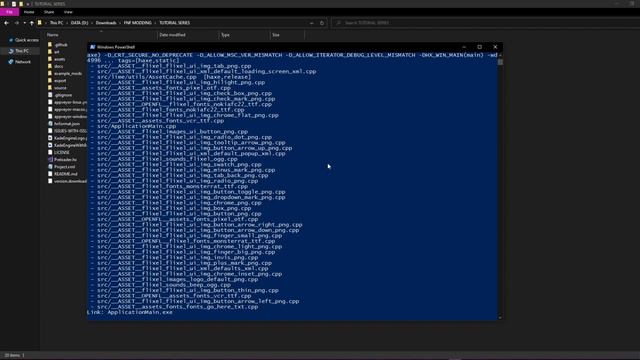This screenshot has width=640, height=360.
Task: Select the example_mods folder
Action: click(x=68, y=73)
